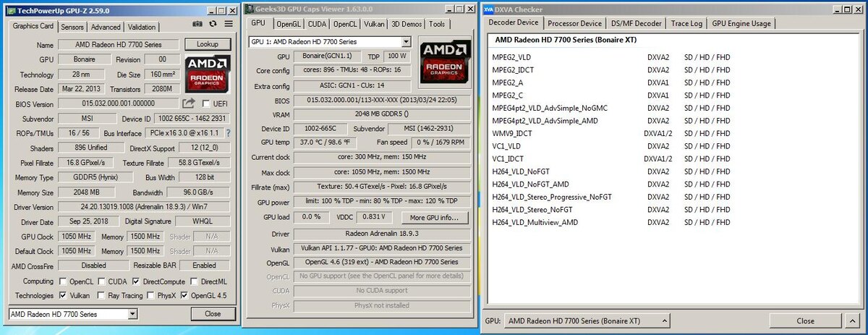Toggle the UEFI checkbox
Image resolution: width=868 pixels, height=335 pixels.
[206, 103]
